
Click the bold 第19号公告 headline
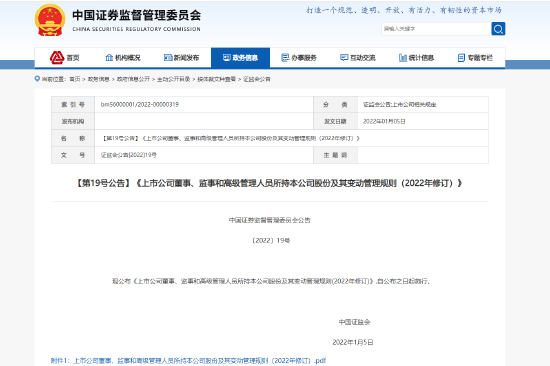[269, 183]
